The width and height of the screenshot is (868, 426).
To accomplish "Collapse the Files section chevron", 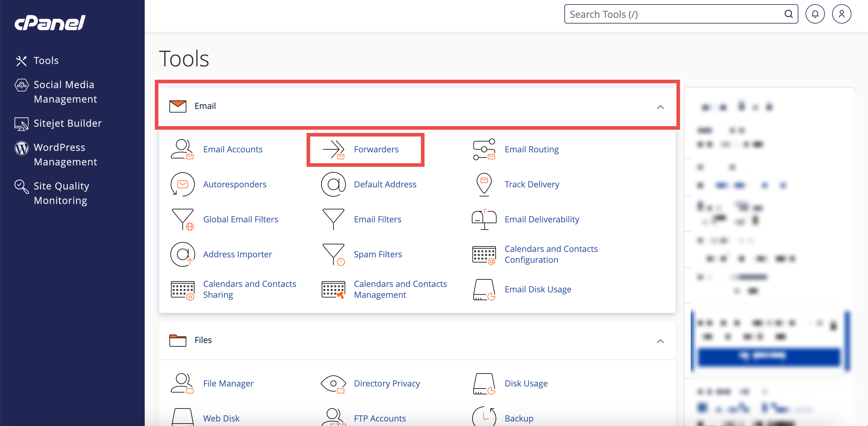I will 660,341.
